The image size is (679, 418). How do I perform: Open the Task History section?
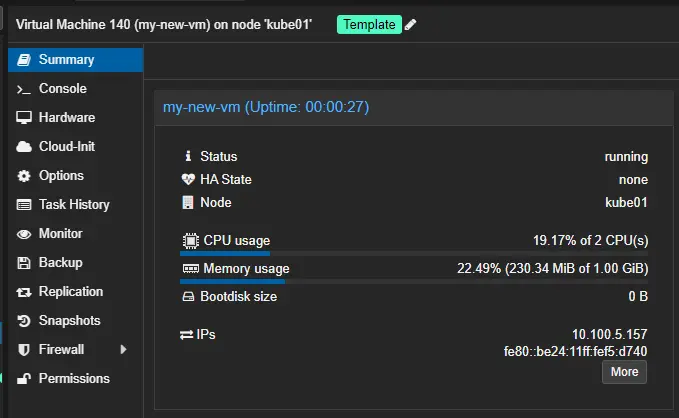(73, 205)
